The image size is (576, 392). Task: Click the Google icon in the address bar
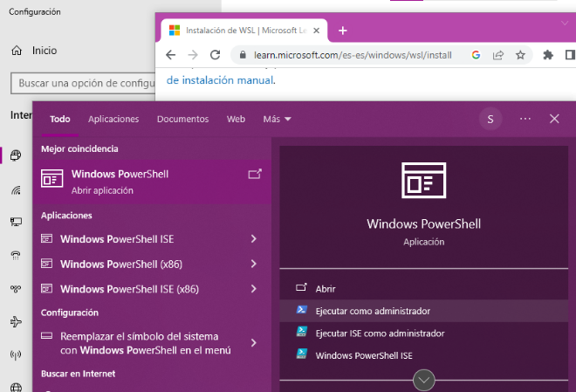[x=476, y=55]
